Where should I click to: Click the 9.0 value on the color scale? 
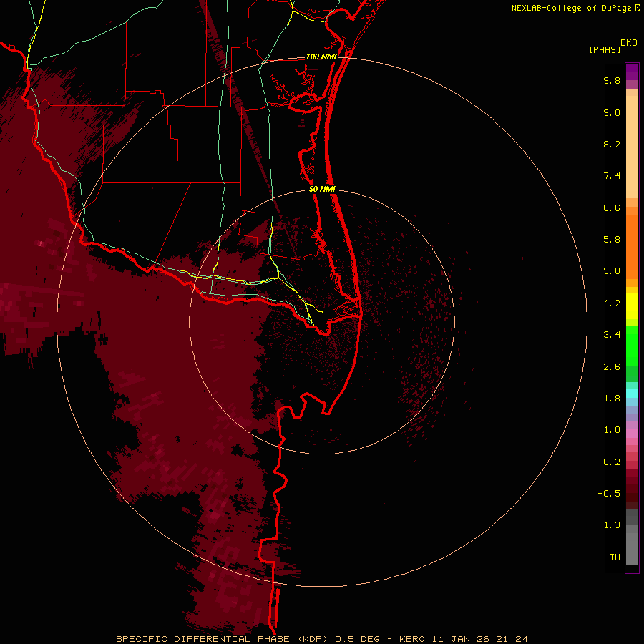[x=612, y=113]
